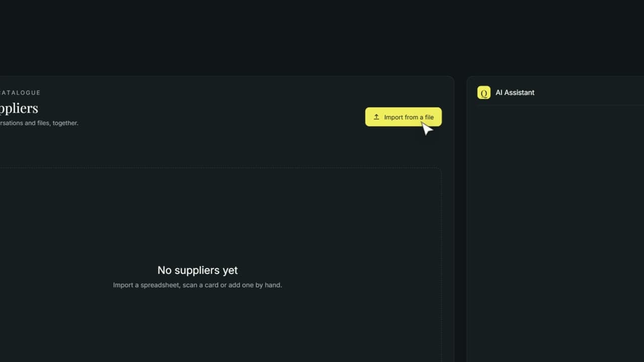Click the No suppliers yet heading
This screenshot has height=362, width=644.
coord(198,270)
